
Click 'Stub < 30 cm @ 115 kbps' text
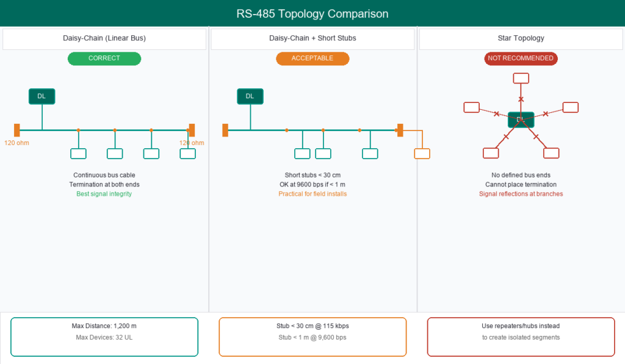[312, 326]
